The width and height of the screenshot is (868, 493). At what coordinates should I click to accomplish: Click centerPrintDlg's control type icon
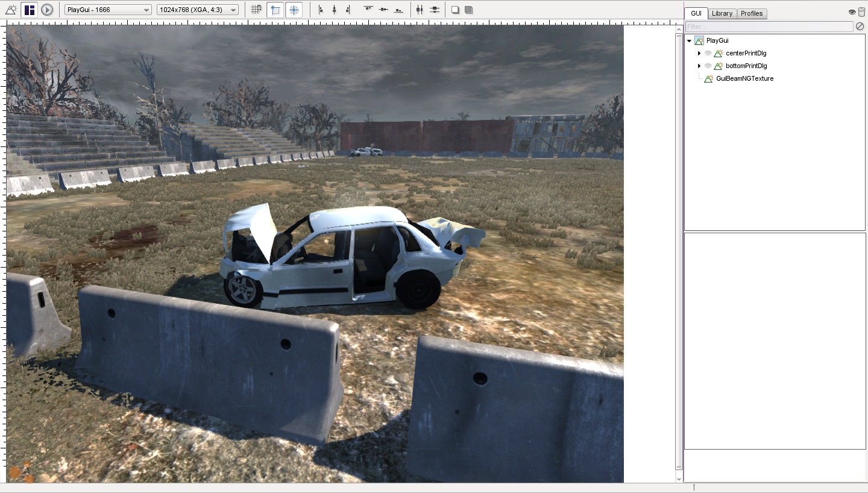[x=719, y=53]
